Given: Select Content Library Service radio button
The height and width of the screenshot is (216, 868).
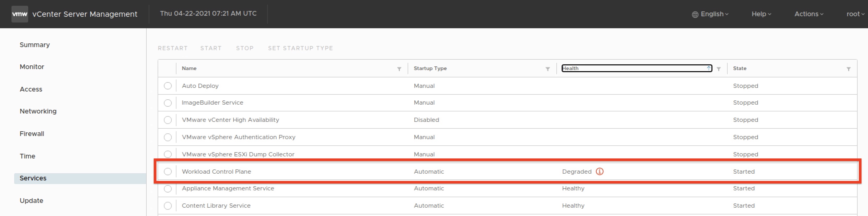Looking at the screenshot, I should click(168, 206).
